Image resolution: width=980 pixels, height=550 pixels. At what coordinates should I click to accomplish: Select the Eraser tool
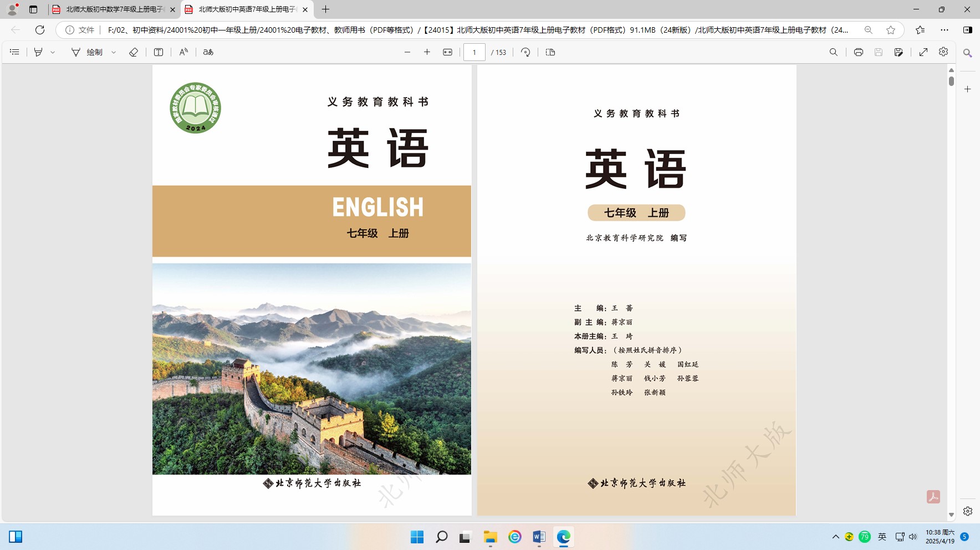(134, 52)
